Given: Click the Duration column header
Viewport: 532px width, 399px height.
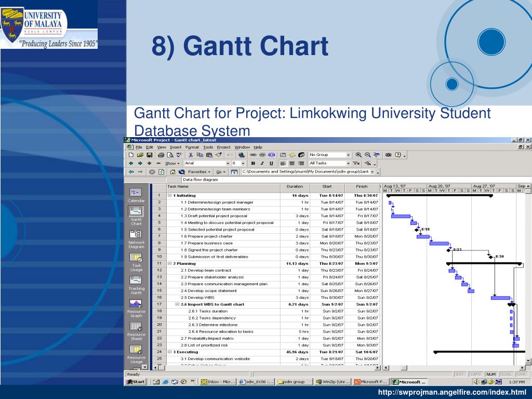Looking at the screenshot, I should pos(295,187).
